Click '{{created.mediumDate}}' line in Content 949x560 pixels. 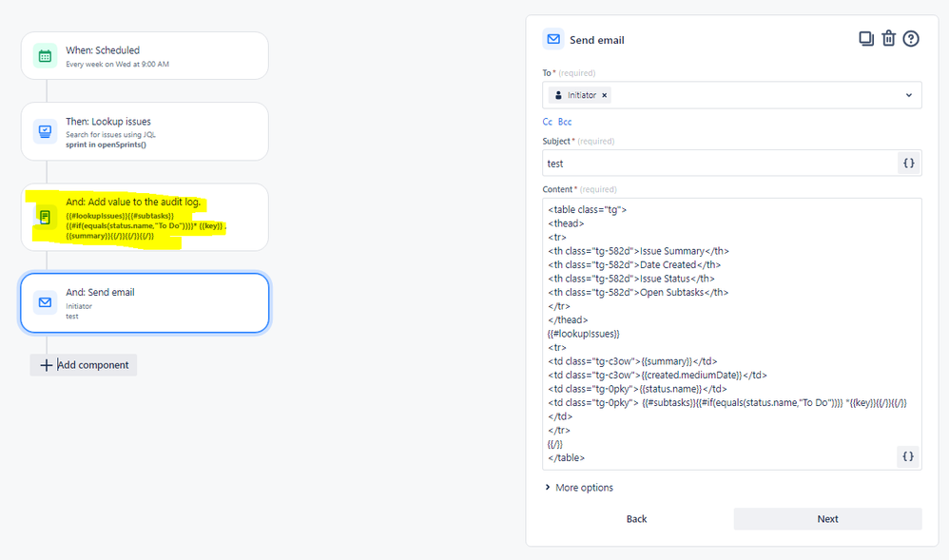click(658, 376)
